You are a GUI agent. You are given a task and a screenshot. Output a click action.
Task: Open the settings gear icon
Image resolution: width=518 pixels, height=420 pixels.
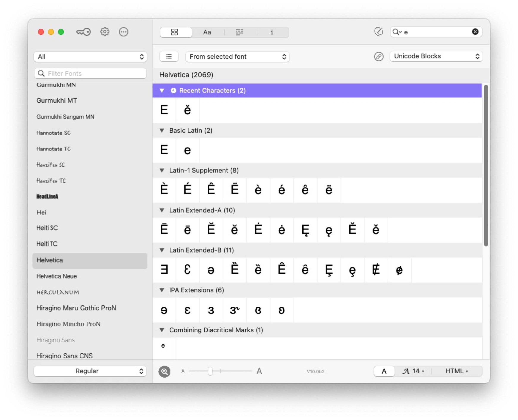[x=105, y=32]
